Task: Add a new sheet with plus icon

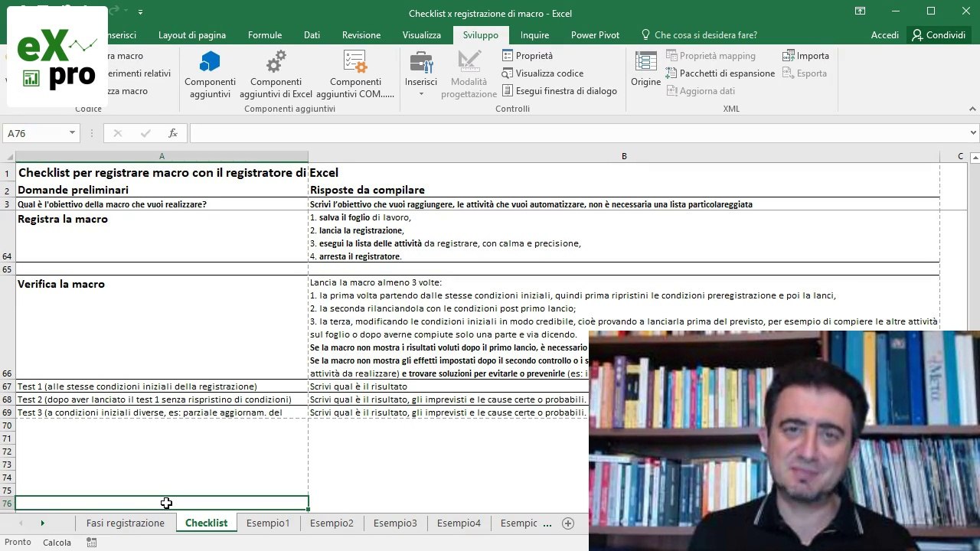Action: 568,523
